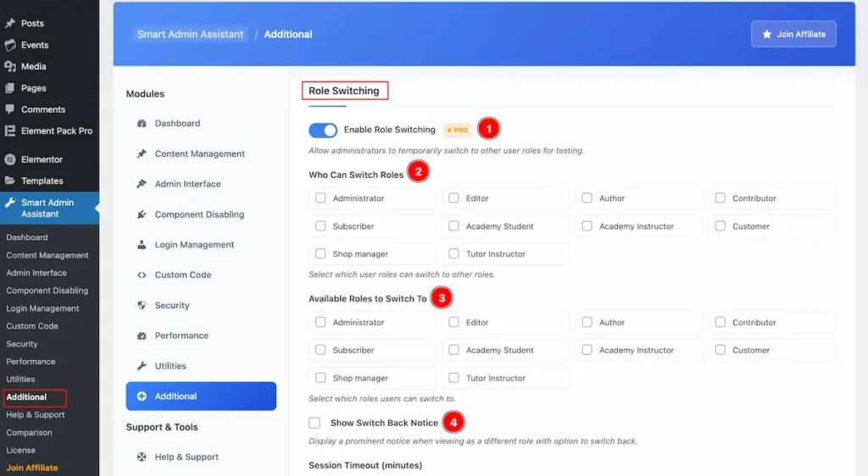
Task: Click the Security shield icon
Action: tap(142, 305)
